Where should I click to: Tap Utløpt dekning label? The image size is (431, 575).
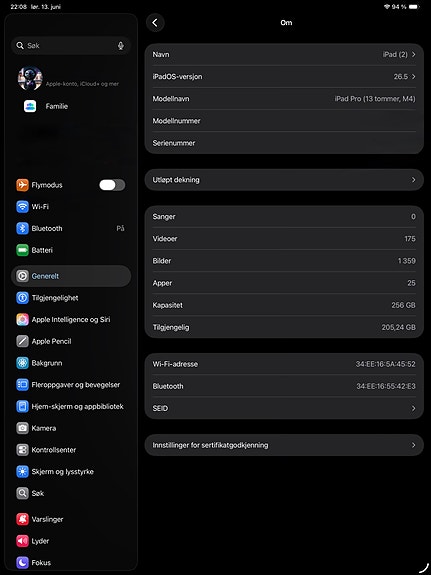(176, 180)
